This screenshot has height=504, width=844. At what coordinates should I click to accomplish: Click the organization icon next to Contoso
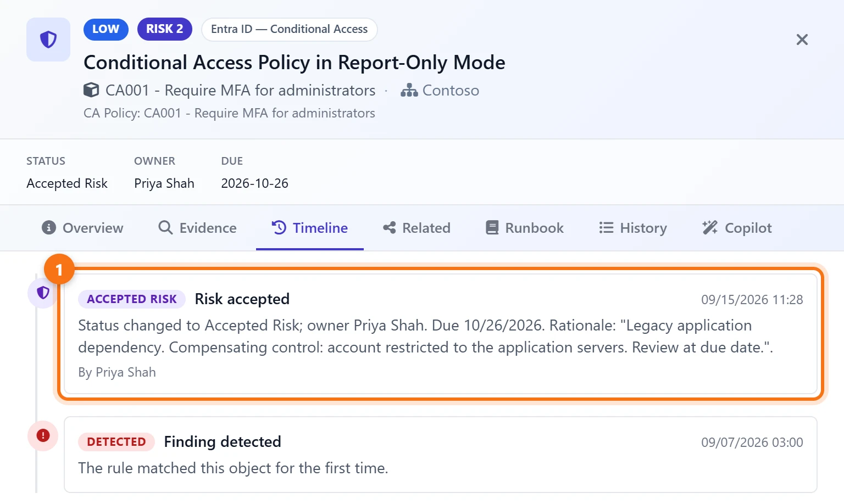409,90
